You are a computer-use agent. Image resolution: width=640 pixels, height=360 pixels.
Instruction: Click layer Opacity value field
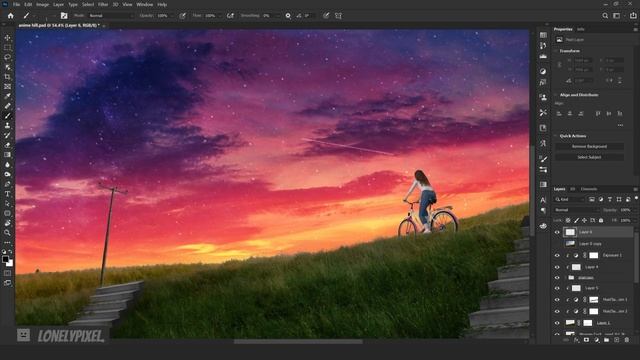coord(626,210)
